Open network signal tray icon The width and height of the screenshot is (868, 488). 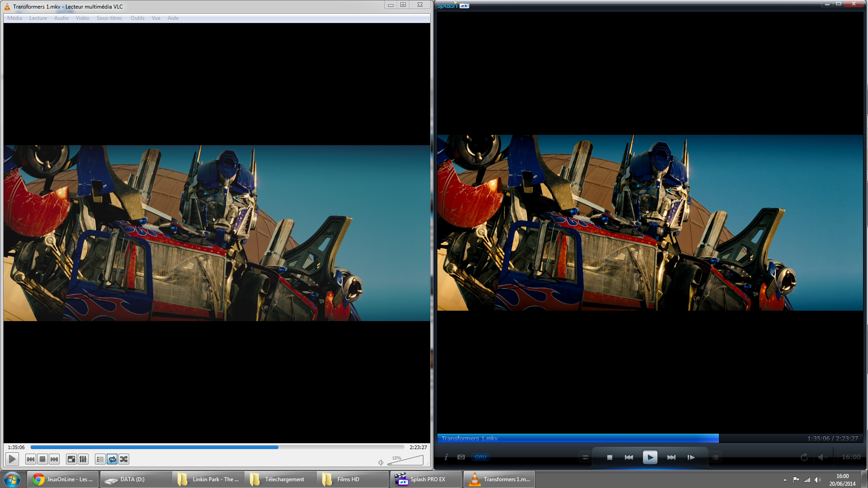point(807,480)
